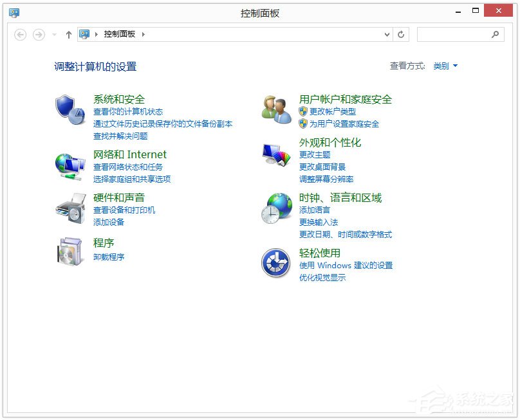
Task: Open the address bar history dropdown
Action: tap(387, 35)
